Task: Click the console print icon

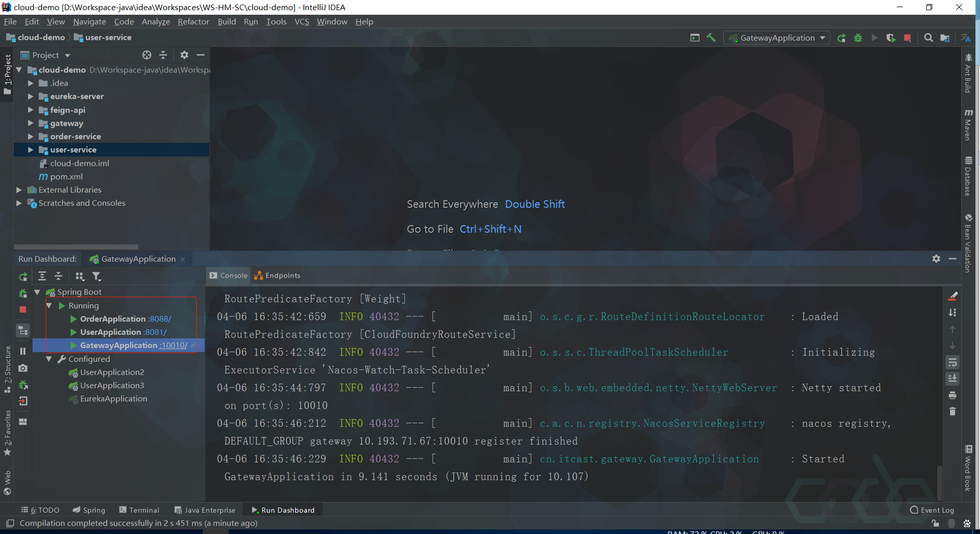Action: (953, 395)
